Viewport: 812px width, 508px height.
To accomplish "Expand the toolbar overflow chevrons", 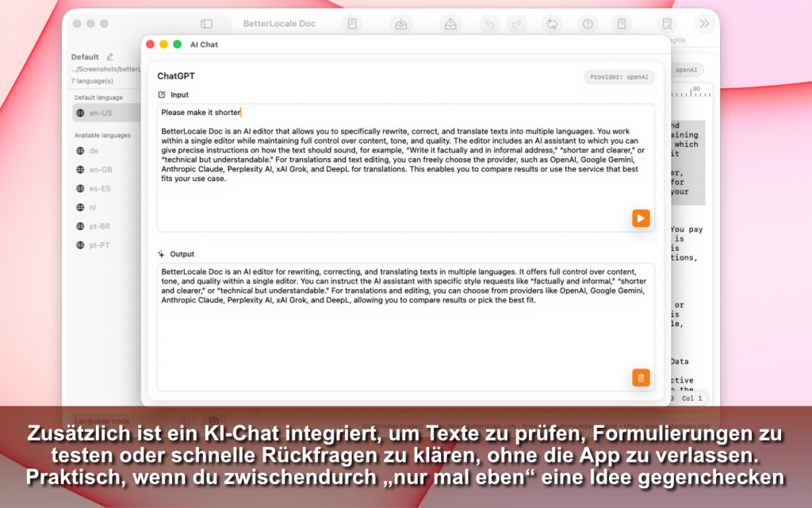I will pyautogui.click(x=703, y=24).
